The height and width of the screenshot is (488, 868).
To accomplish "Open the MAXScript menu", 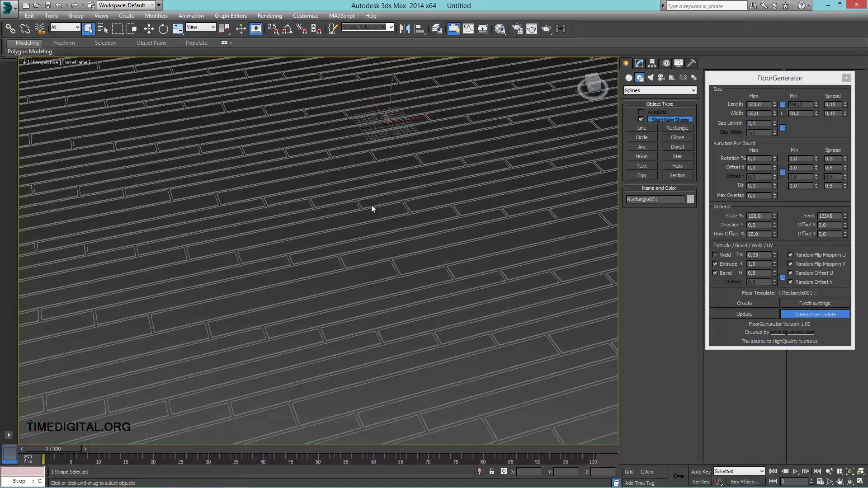I will click(342, 16).
